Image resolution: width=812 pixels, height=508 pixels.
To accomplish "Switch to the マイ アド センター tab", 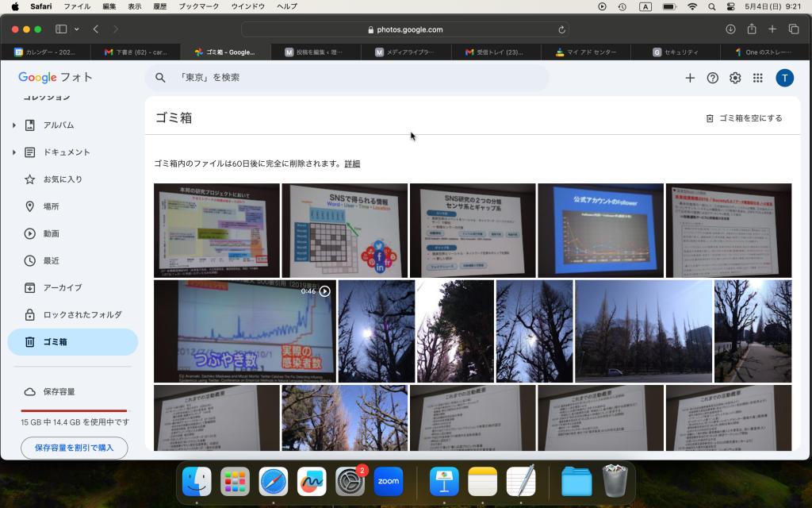I will click(x=586, y=52).
